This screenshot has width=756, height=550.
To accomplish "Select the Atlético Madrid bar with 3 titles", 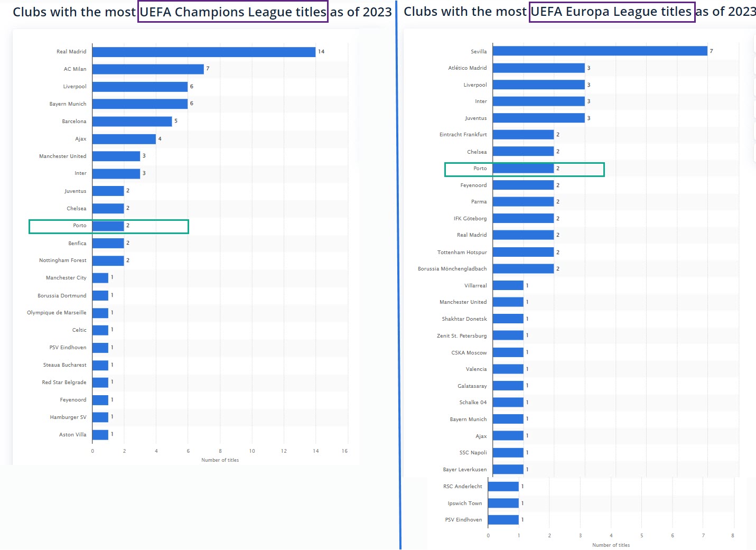I will (x=539, y=68).
